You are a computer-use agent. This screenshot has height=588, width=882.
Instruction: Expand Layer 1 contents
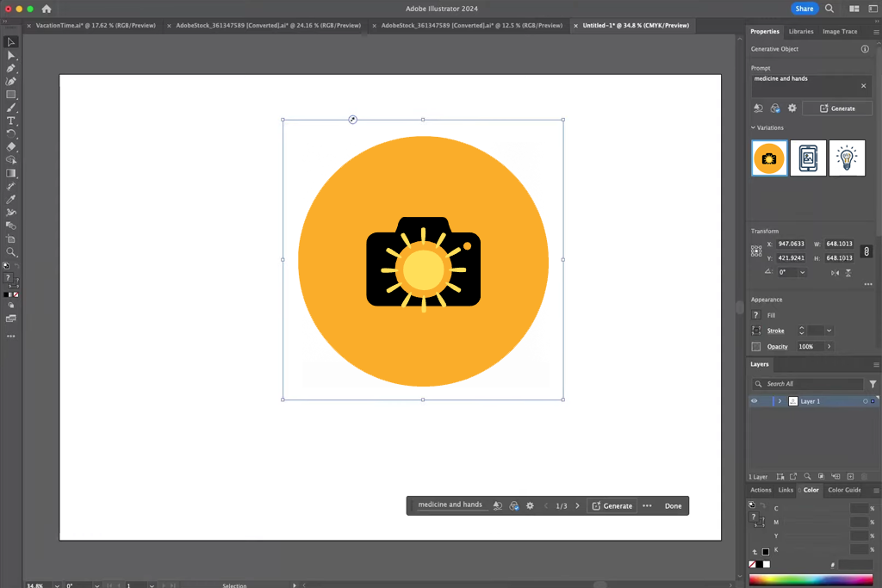[x=780, y=401]
